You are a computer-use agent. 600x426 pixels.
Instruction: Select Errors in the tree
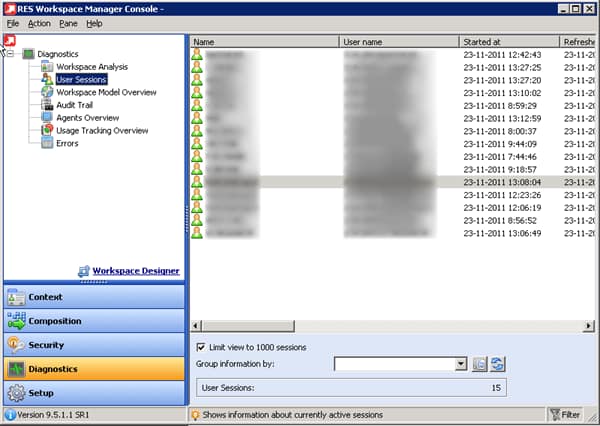coord(67,143)
